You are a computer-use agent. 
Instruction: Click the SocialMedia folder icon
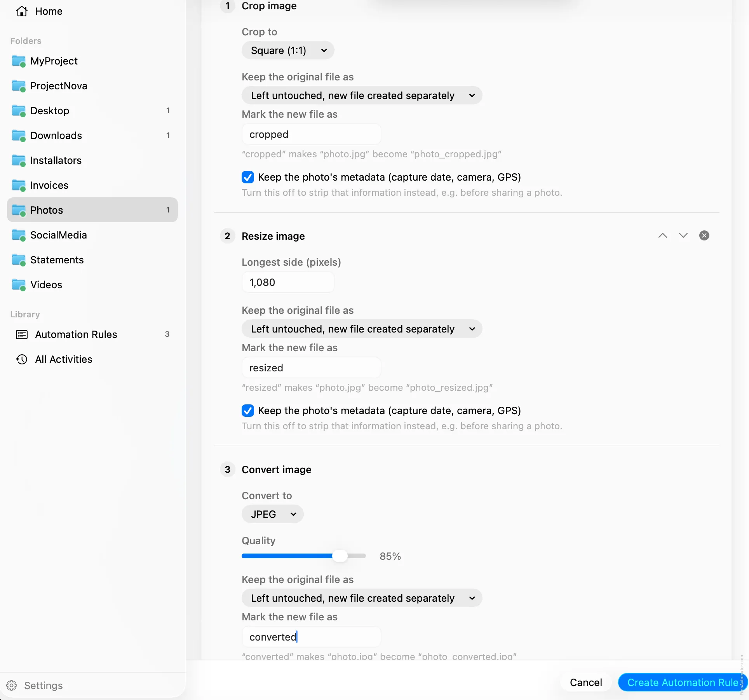pyautogui.click(x=19, y=235)
